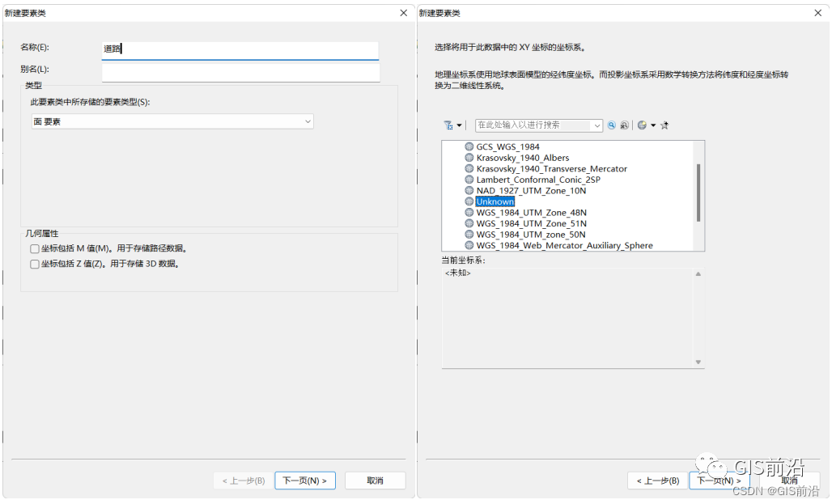This screenshot has height=504, width=832.
Task: Click 下一页(N) in the left dialog
Action: point(305,481)
